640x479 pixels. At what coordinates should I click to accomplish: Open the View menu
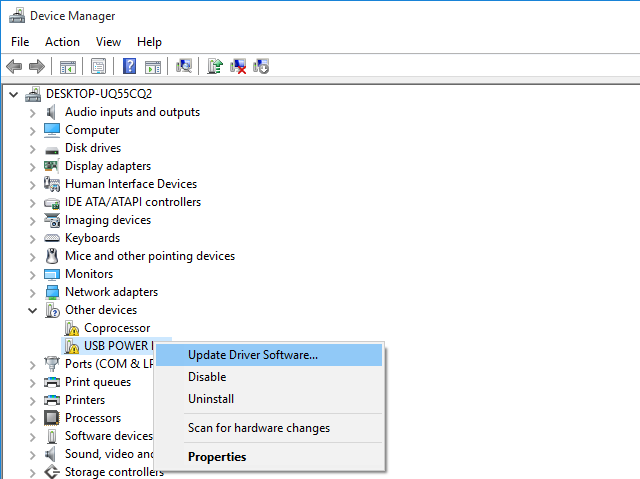click(108, 42)
